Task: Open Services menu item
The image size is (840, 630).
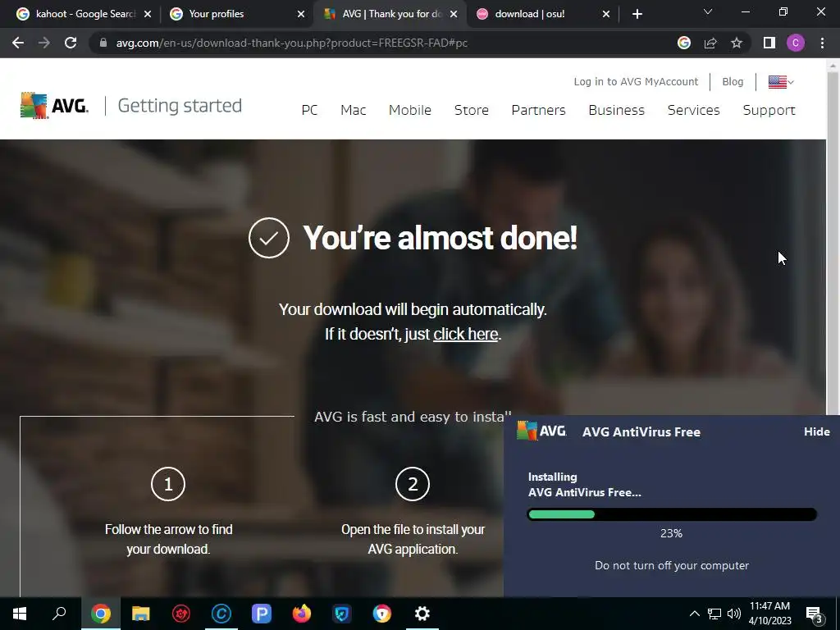Action: [694, 110]
